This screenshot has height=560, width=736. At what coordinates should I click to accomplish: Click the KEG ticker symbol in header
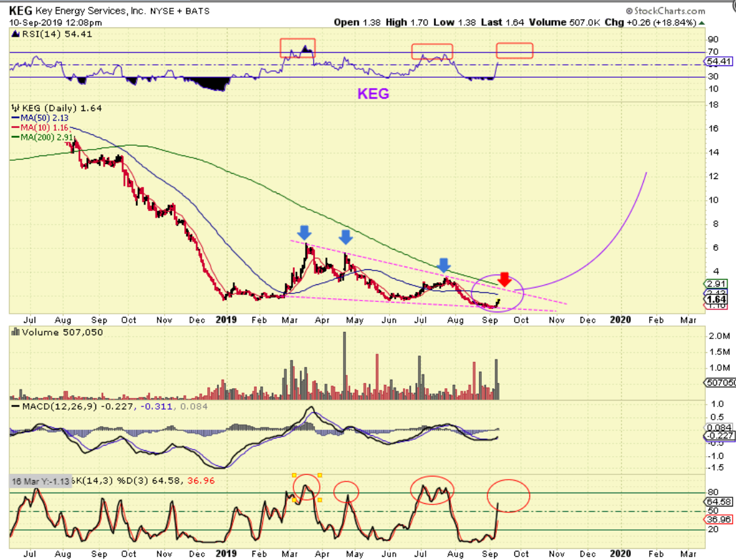click(21, 10)
